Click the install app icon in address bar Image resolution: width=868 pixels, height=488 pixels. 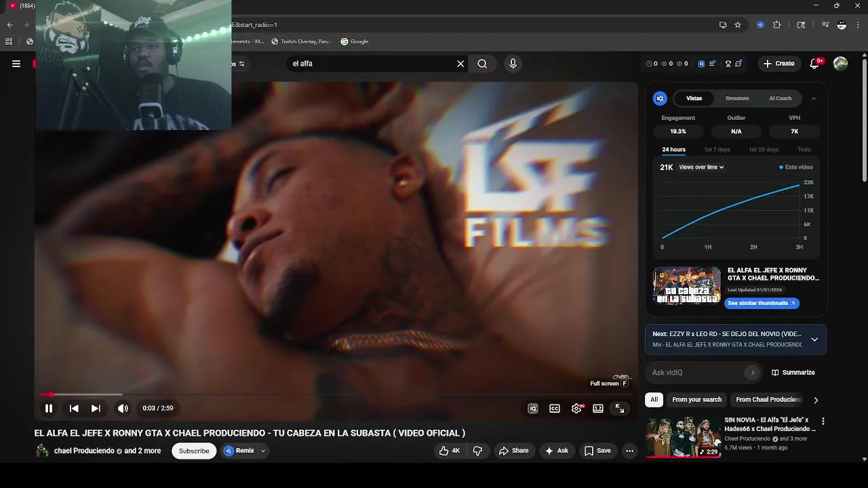pos(723,25)
